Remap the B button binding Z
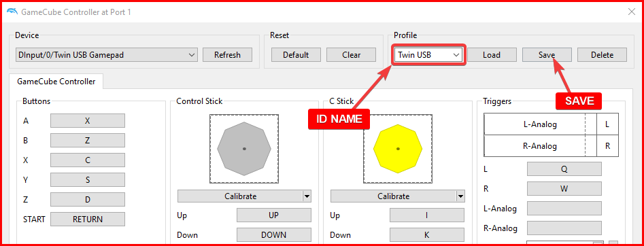 pos(88,141)
